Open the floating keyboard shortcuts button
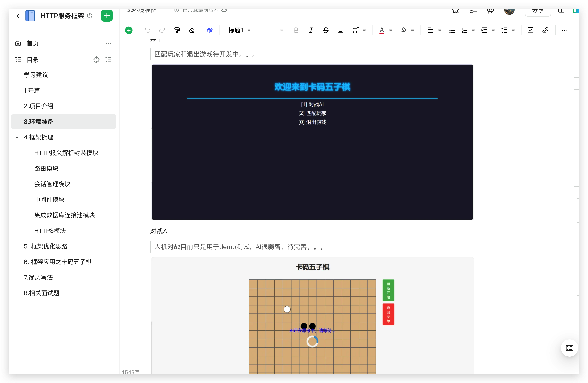 point(569,348)
